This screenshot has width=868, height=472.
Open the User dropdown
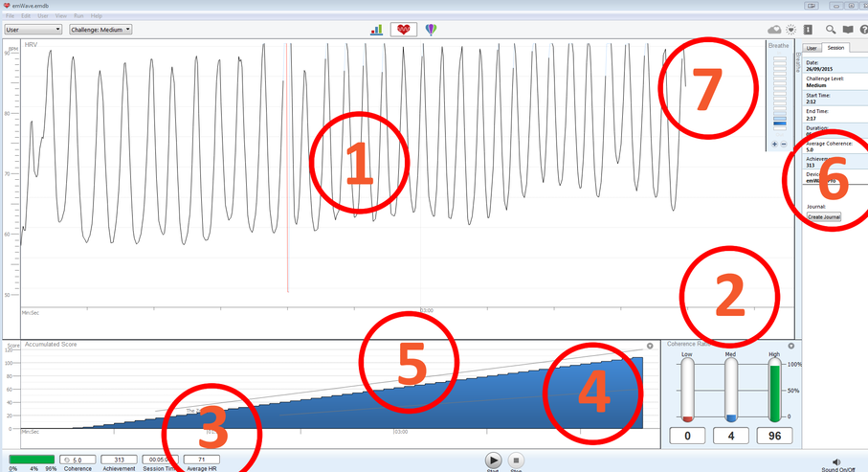(33, 30)
